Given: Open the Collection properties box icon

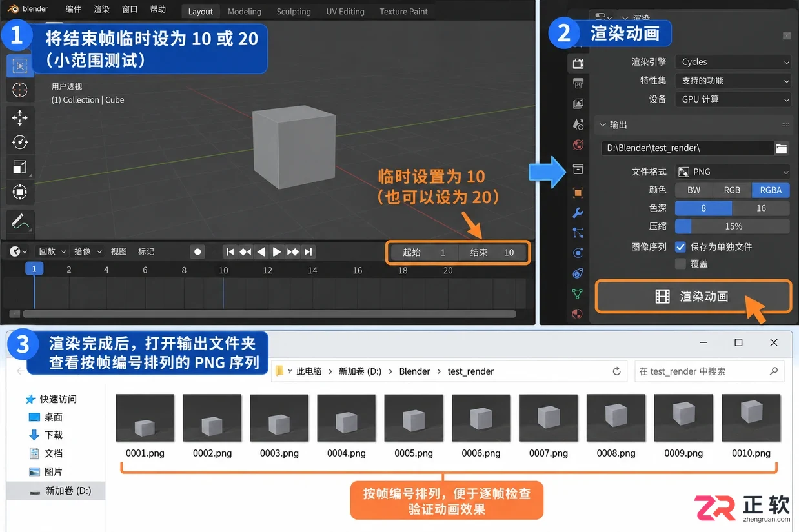Looking at the screenshot, I should (x=578, y=169).
